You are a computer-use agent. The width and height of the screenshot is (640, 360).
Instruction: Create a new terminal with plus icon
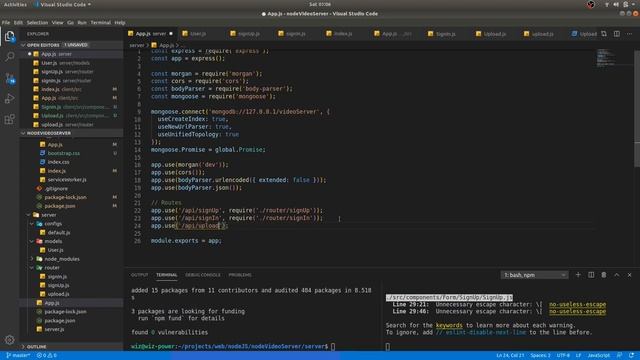578,275
